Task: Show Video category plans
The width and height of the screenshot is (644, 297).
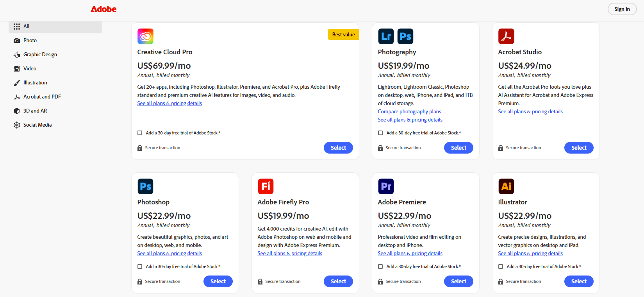Action: [x=30, y=68]
